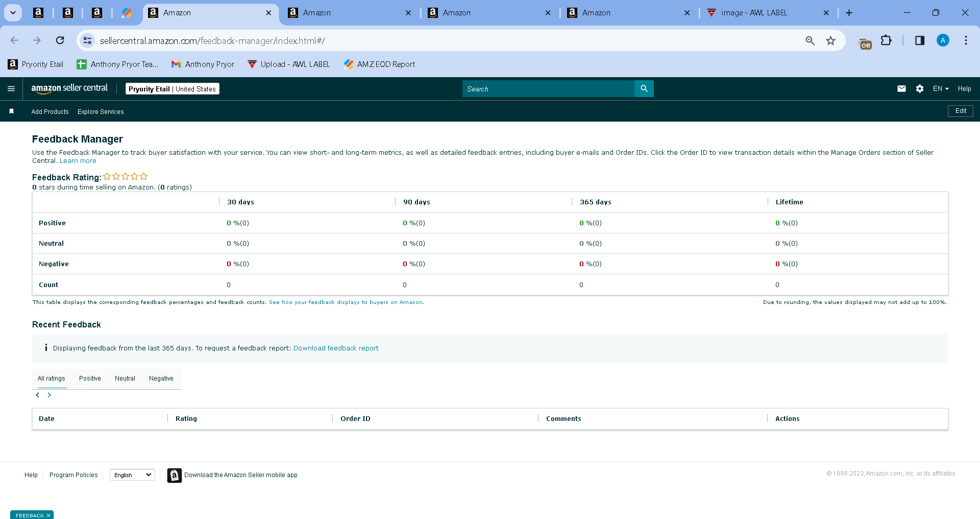Viewport: 980px width, 519px height.
Task: Open Pryority Etail account switcher
Action: 173,89
